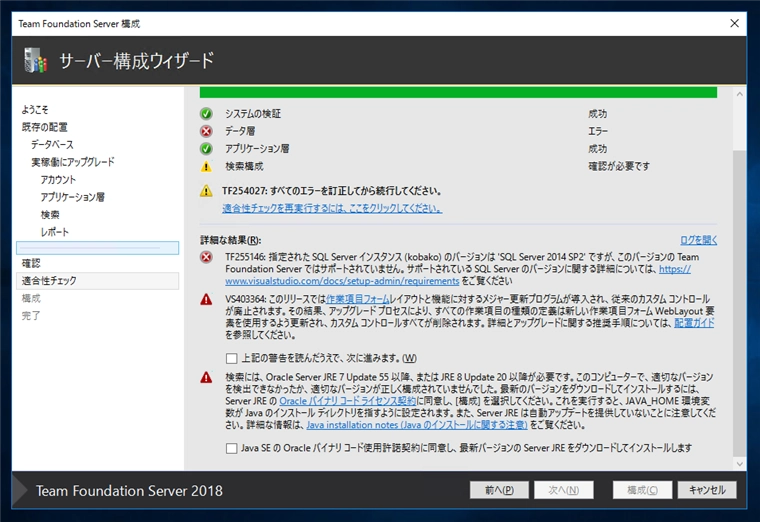Check the 上記の警告を読んだうえで、次に進みます checkbox
Viewport: 760px width, 522px height.
click(231, 358)
